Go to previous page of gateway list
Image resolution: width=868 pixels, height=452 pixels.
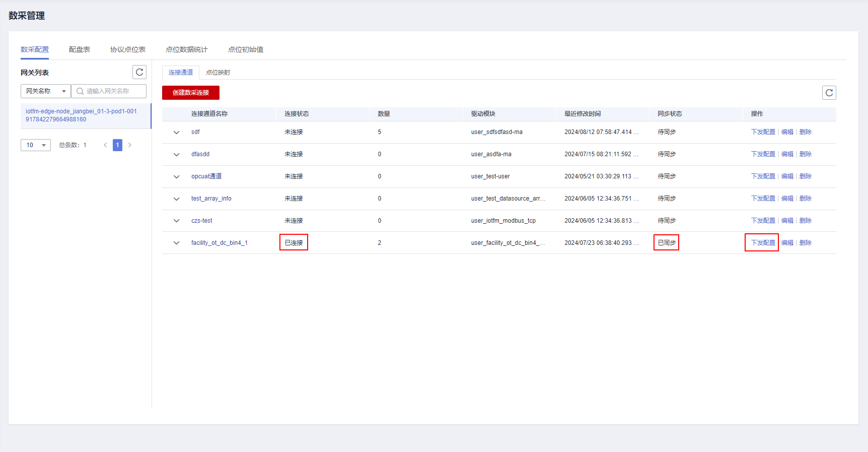[105, 145]
